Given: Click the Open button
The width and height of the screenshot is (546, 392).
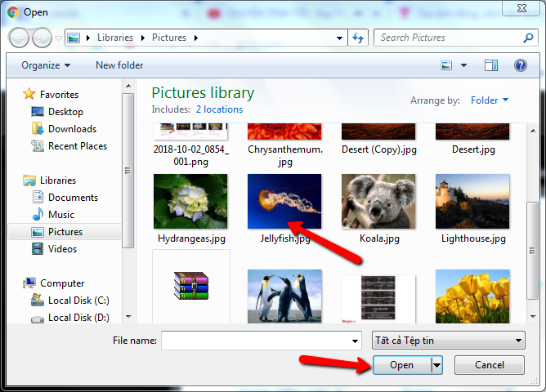Looking at the screenshot, I should coord(401,365).
